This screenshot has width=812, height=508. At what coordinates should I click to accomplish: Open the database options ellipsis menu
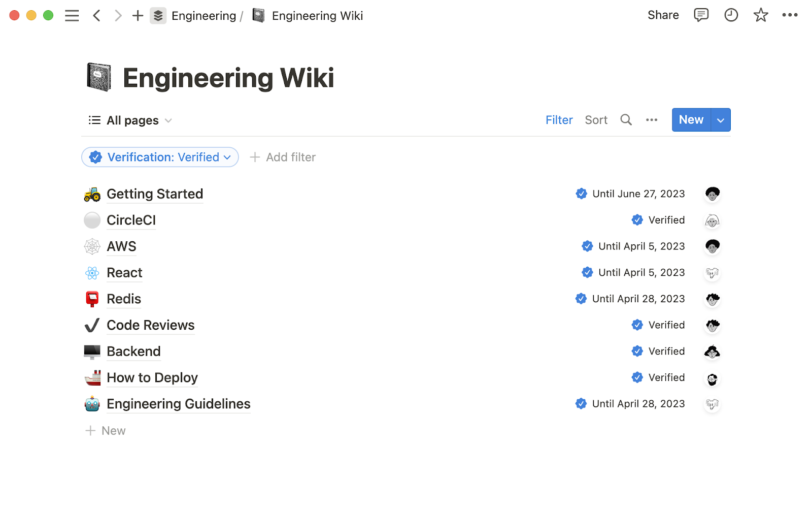tap(652, 120)
